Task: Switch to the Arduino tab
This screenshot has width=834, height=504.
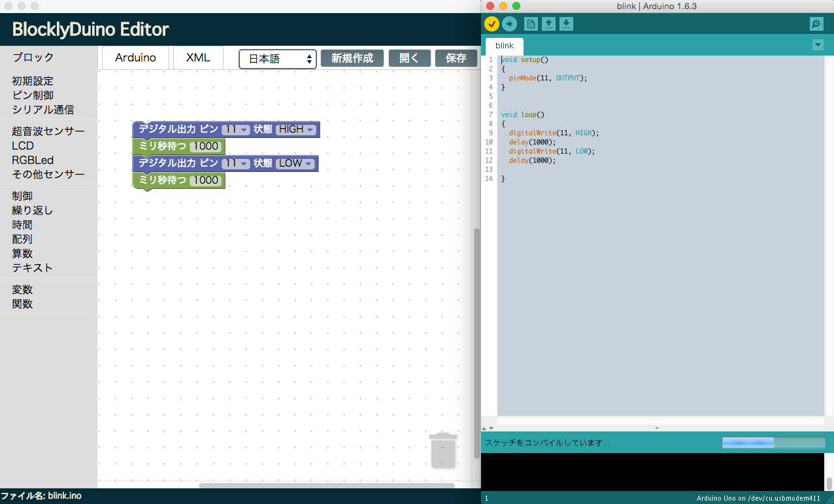Action: click(135, 58)
